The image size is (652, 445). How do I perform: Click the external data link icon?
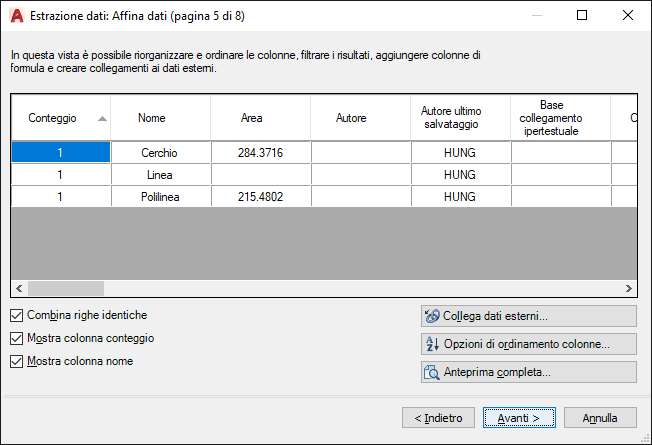click(x=432, y=317)
